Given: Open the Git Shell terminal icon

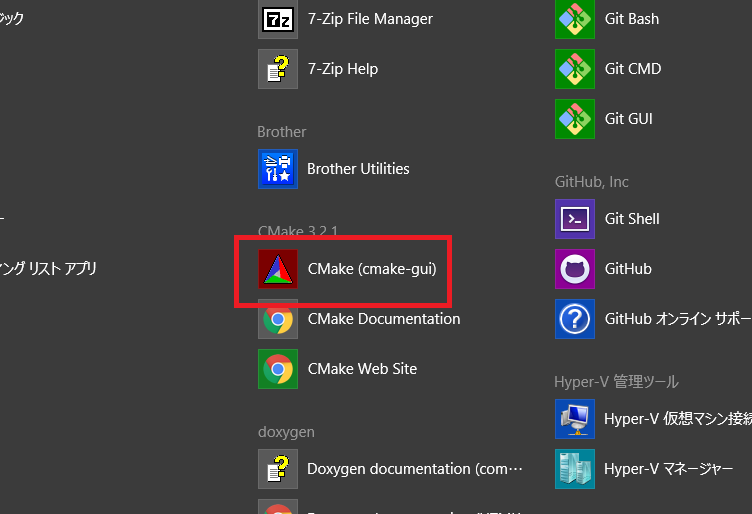Looking at the screenshot, I should point(575,219).
